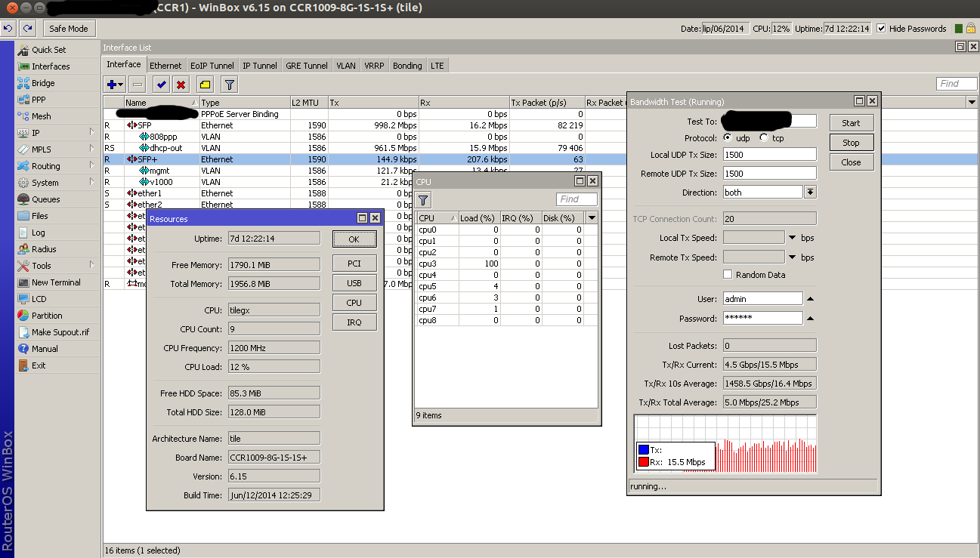Screen dimensions: 980x558
Task: Toggle the Hide Passwords checkbox
Action: (881, 29)
